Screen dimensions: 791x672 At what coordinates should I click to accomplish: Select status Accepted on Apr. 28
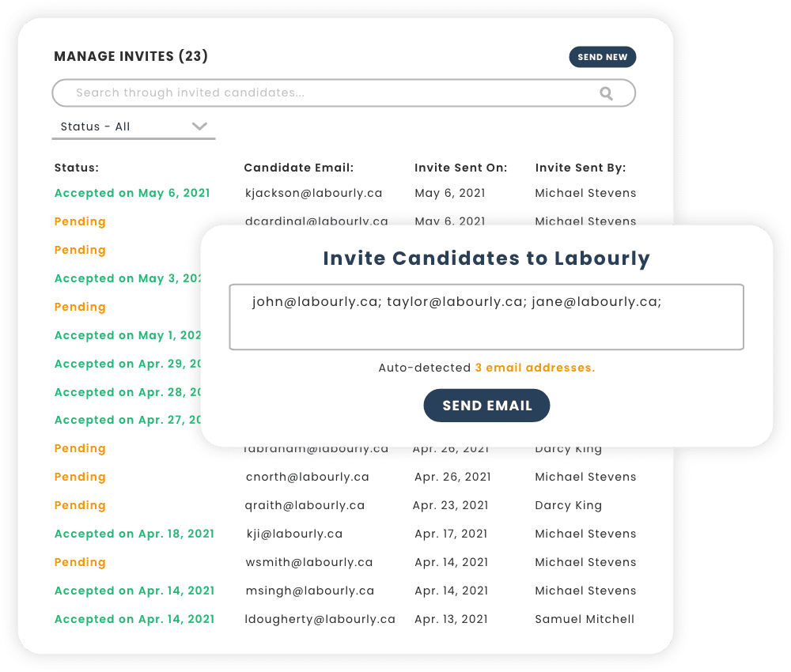pyautogui.click(x=127, y=391)
